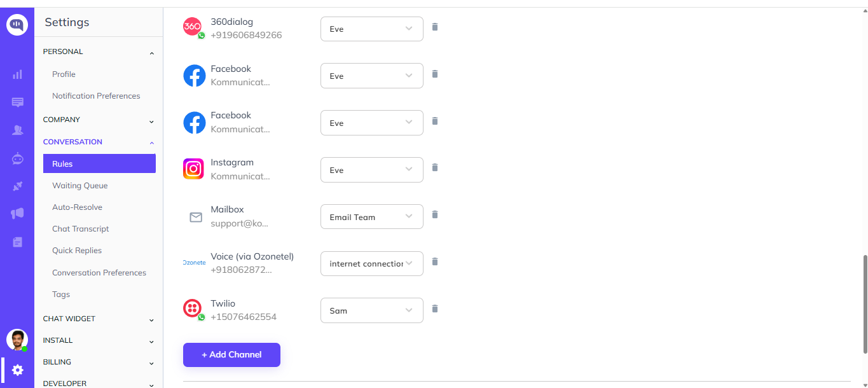Open the bot integration sidebar icon
This screenshot has width=868, height=388.
pos(17,158)
